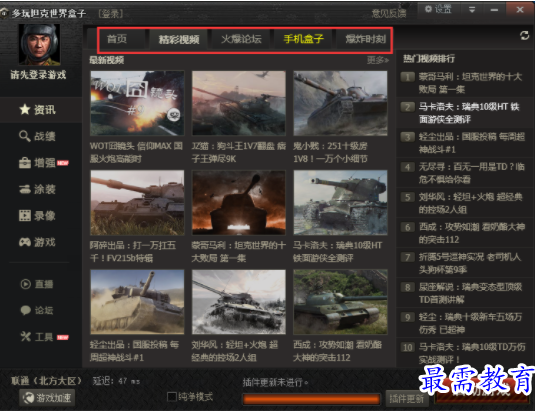
Task: Open the 阿碎出品 FV215b video thumbnail
Action: pyautogui.click(x=137, y=203)
